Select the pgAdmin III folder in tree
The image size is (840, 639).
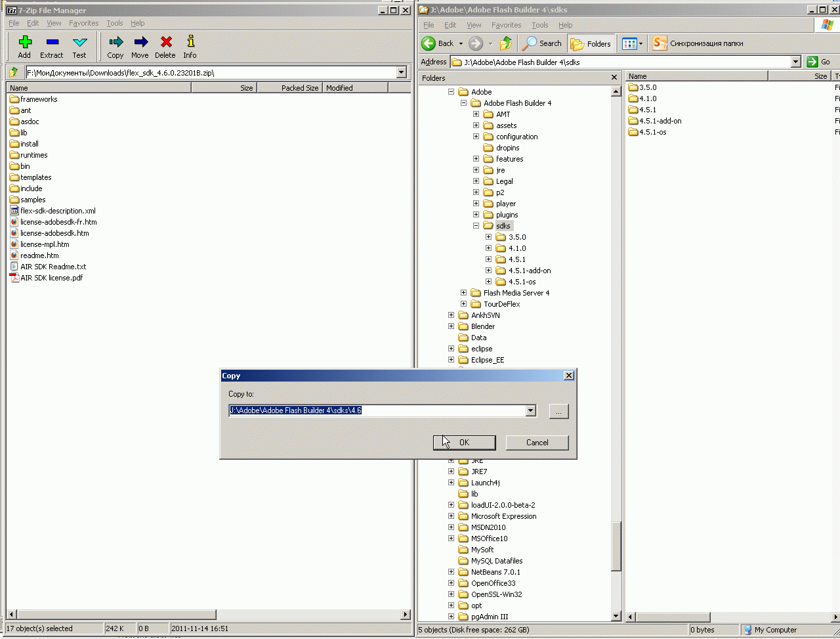[484, 617]
